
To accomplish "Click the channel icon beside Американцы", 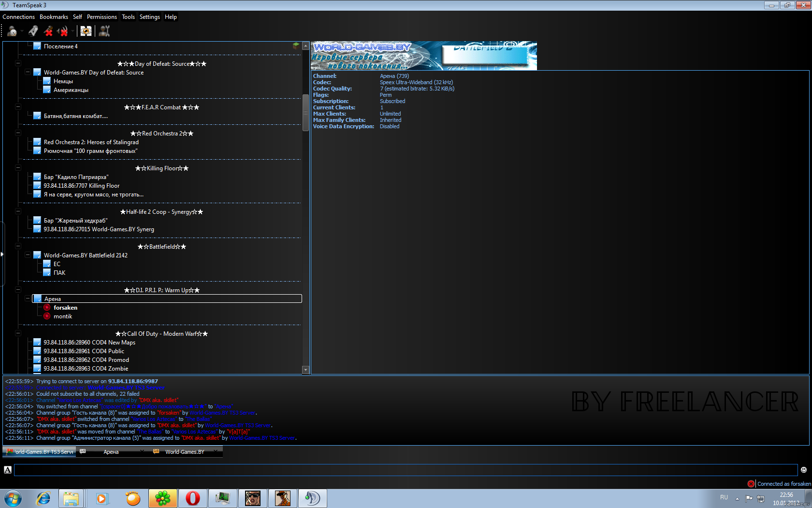I will [x=47, y=90].
